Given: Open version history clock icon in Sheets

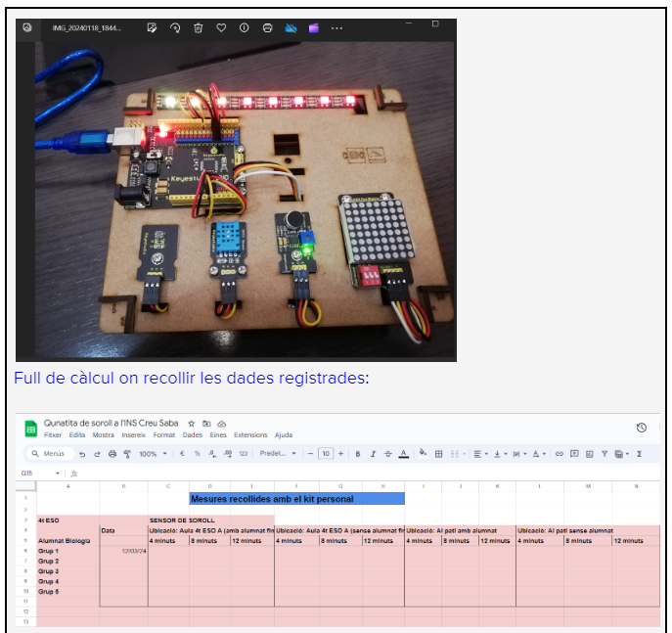Looking at the screenshot, I should tap(641, 428).
